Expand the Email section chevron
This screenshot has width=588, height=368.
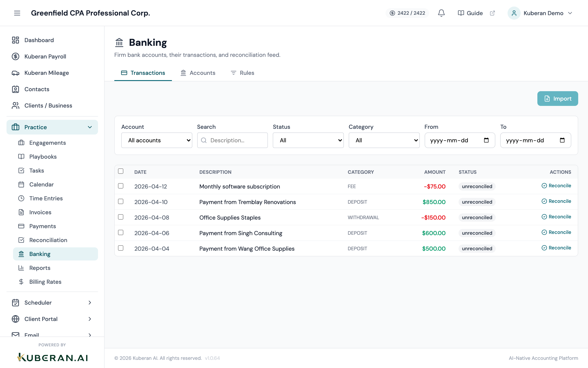[90, 335]
